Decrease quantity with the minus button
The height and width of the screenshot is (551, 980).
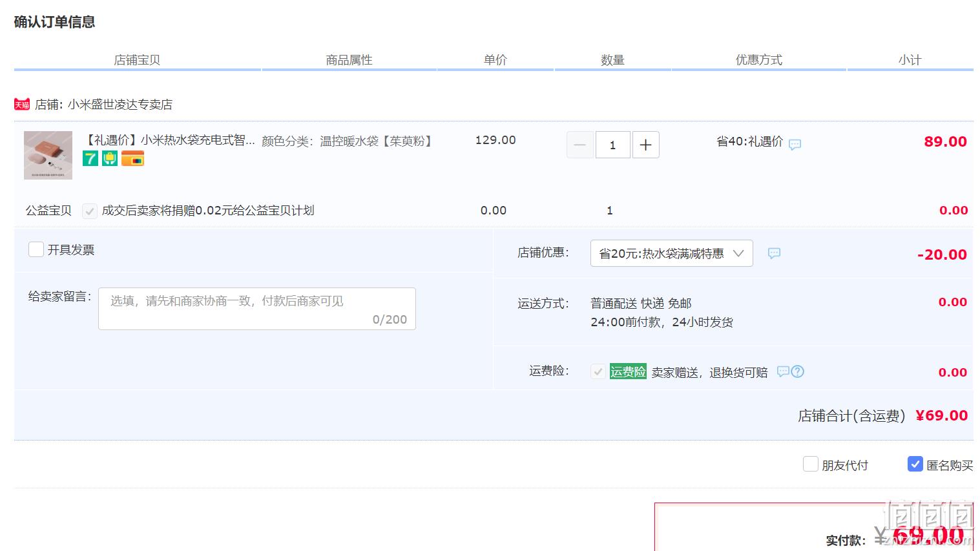(579, 145)
